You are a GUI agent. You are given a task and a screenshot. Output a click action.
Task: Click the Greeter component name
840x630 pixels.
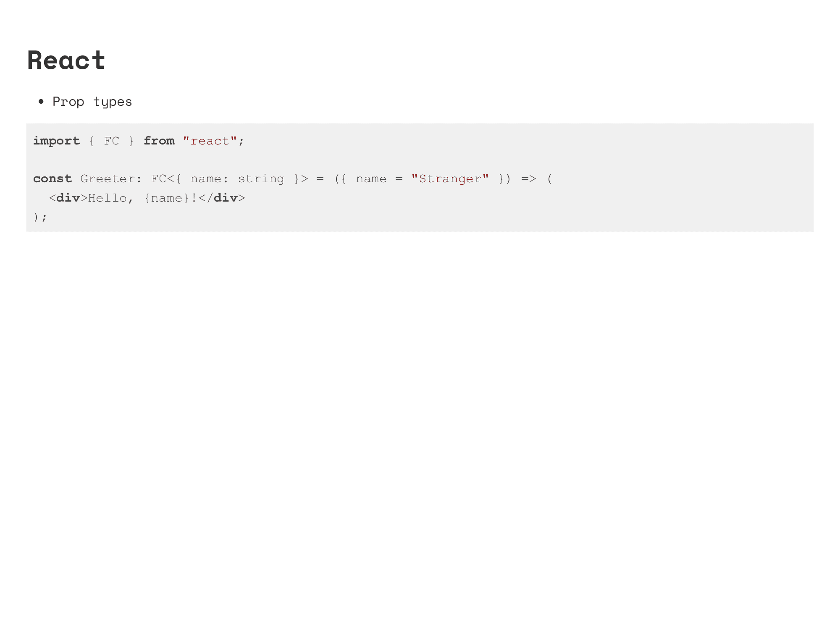[108, 178]
